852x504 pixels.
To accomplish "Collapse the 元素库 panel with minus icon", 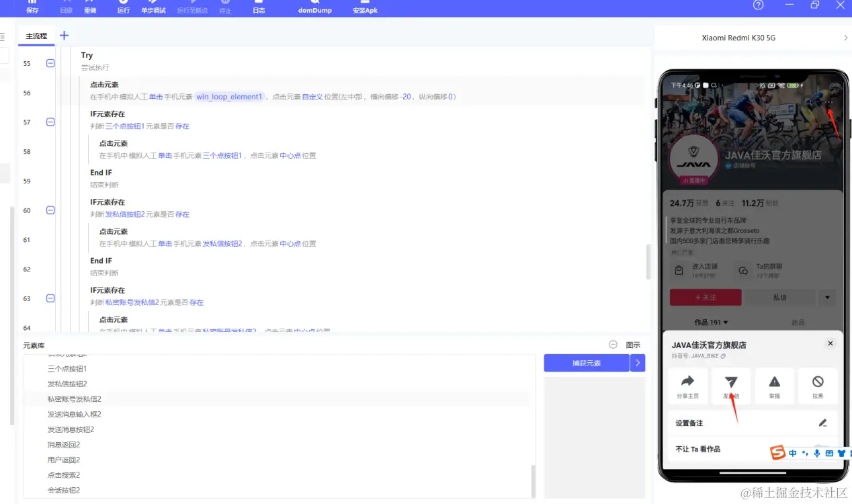I will [613, 345].
